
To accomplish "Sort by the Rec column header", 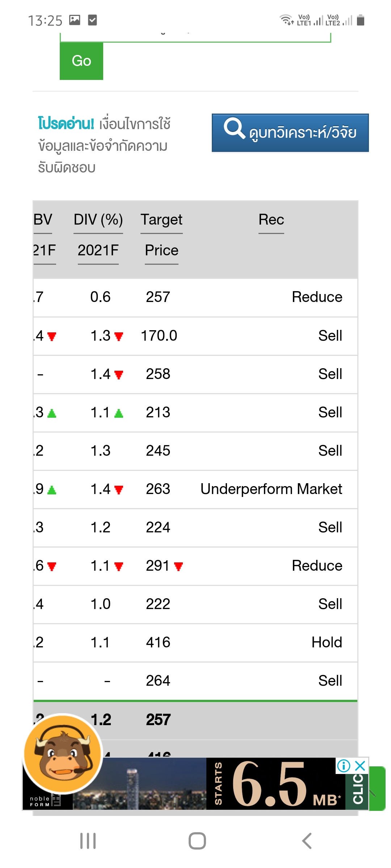I will [x=271, y=220].
